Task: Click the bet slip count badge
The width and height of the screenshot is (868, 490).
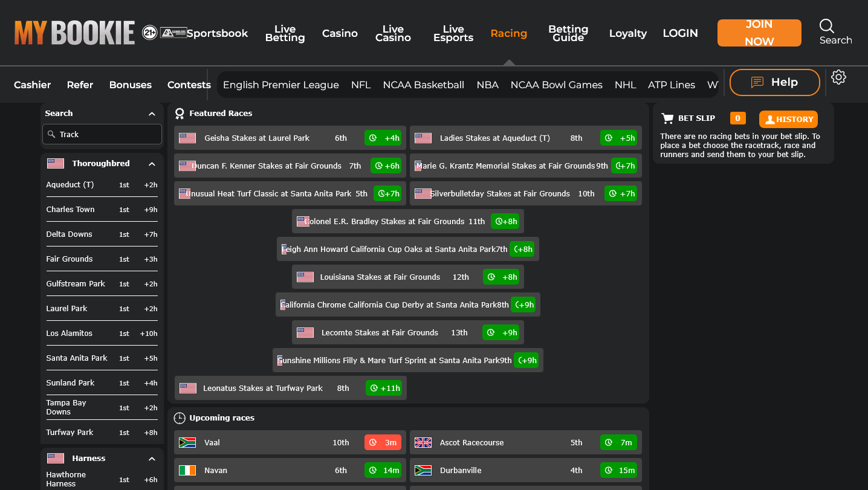Action: click(738, 118)
